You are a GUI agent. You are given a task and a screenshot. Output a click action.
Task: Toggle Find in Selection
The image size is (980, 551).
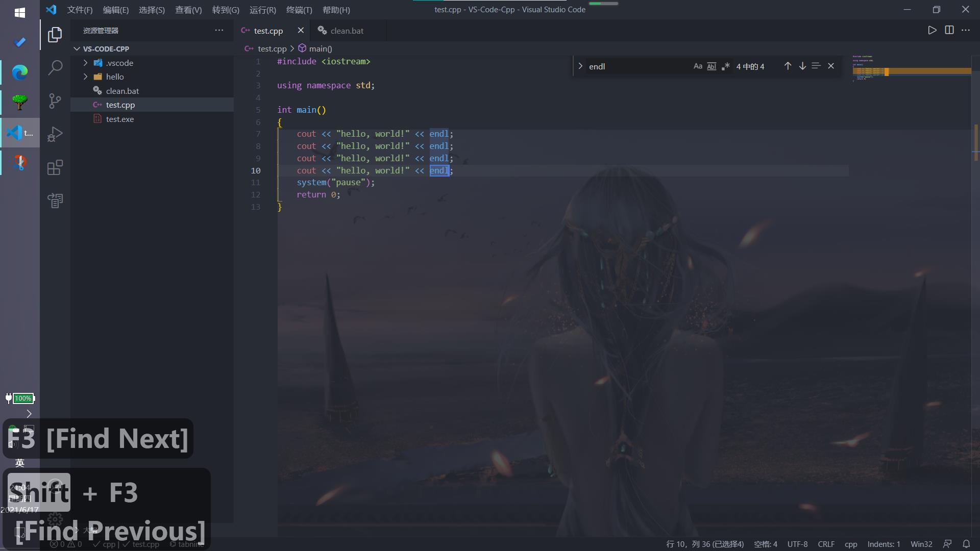816,66
